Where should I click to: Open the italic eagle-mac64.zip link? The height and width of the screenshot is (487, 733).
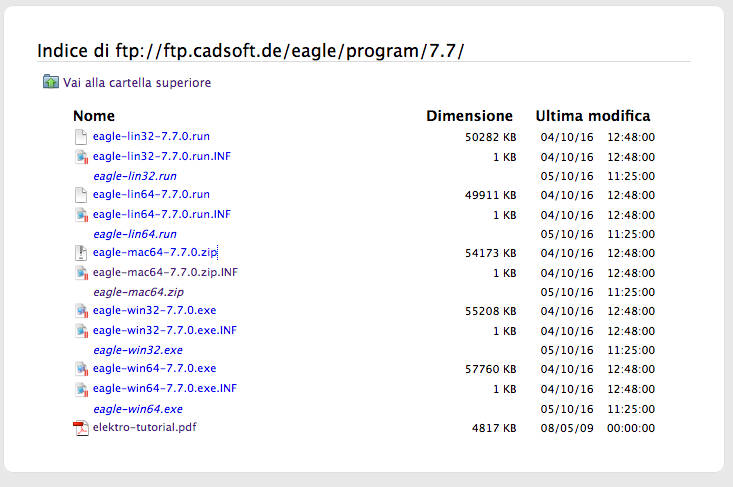[x=138, y=292]
